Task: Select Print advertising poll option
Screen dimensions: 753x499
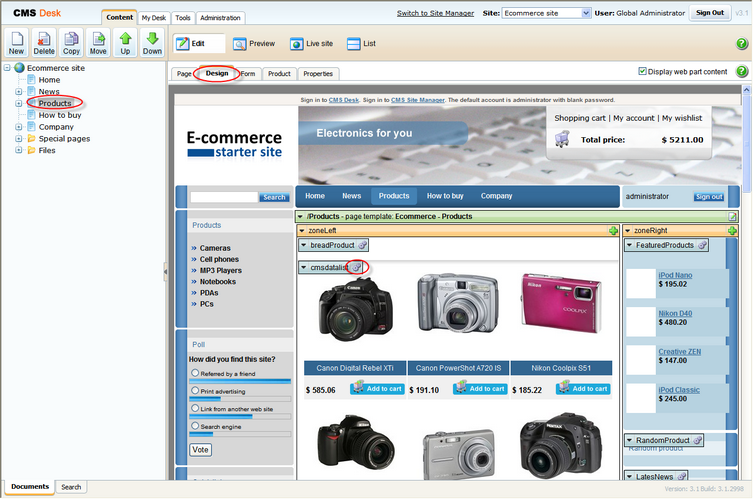Action: tap(195, 390)
